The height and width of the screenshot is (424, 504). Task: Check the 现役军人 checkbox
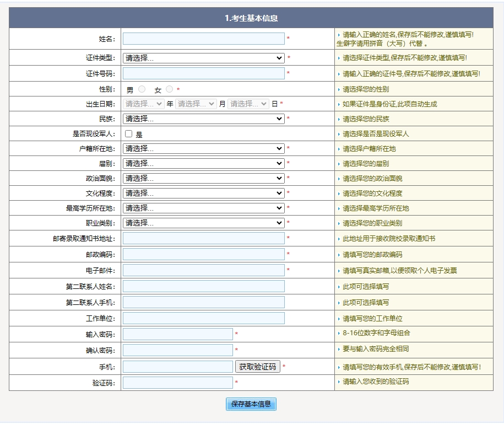coord(127,133)
